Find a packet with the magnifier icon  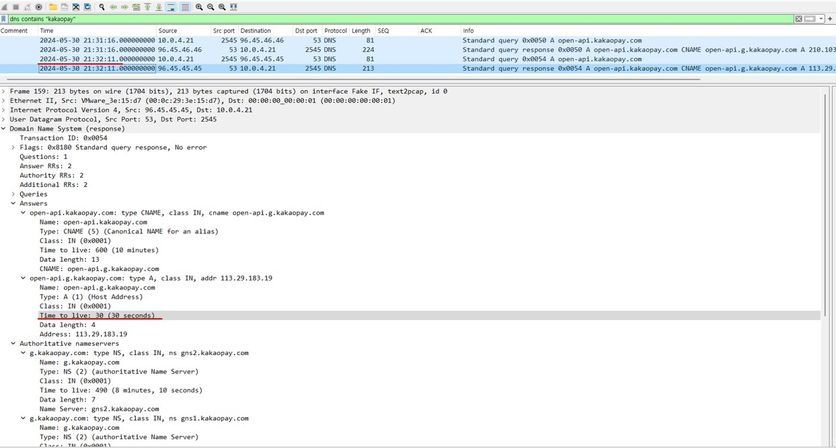click(102, 7)
